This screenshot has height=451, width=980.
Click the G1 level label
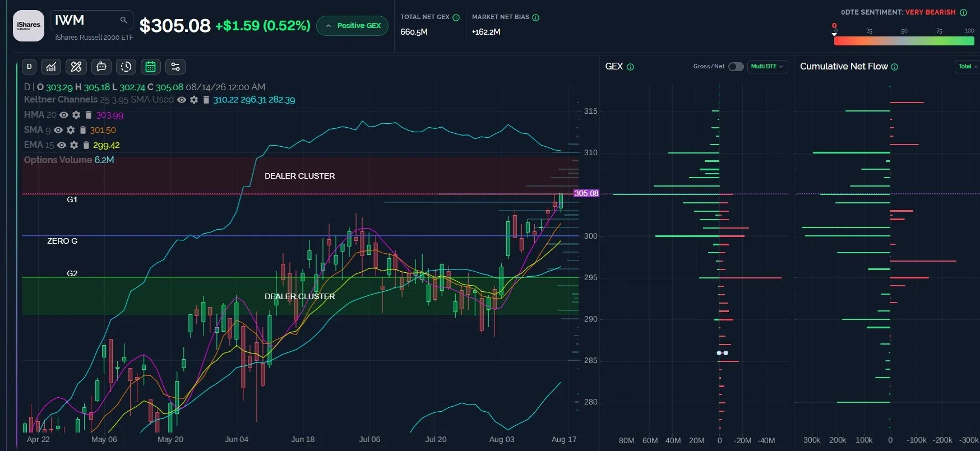[x=72, y=199]
